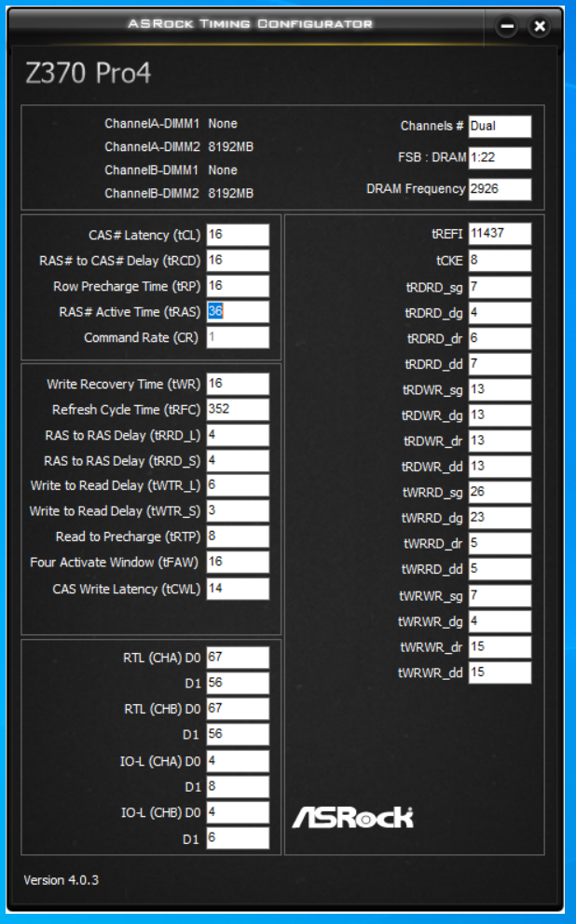Click the Z370 Pro4 motherboard title

[88, 74]
